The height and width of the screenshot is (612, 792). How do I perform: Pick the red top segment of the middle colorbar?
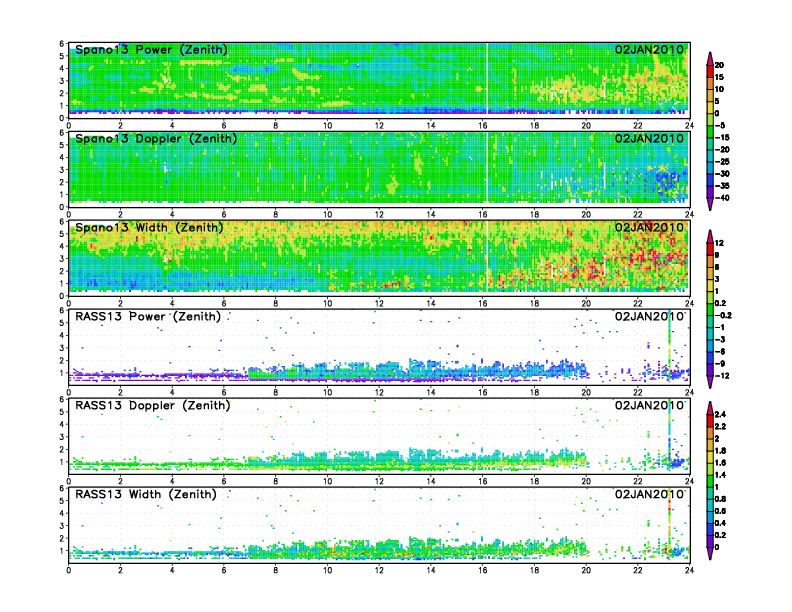pyautogui.click(x=710, y=249)
